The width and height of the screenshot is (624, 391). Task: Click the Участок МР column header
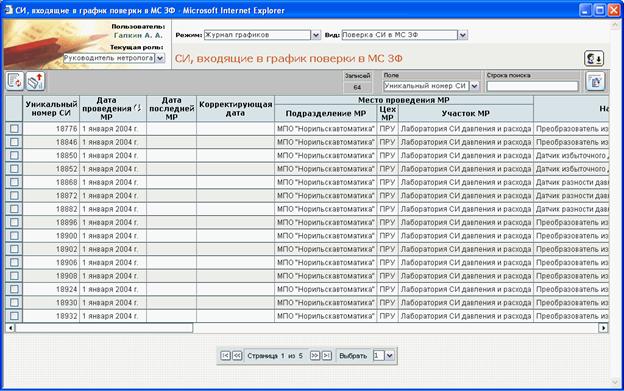466,113
